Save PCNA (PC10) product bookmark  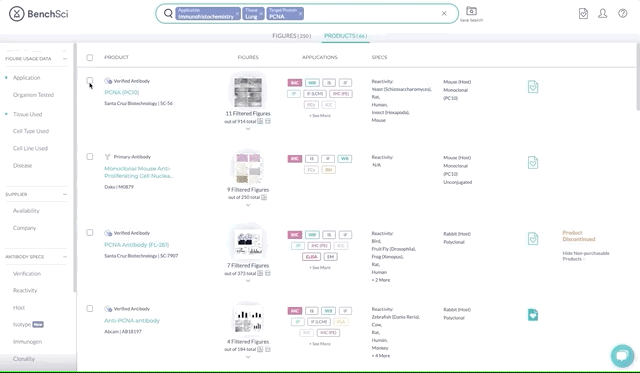pos(533,87)
